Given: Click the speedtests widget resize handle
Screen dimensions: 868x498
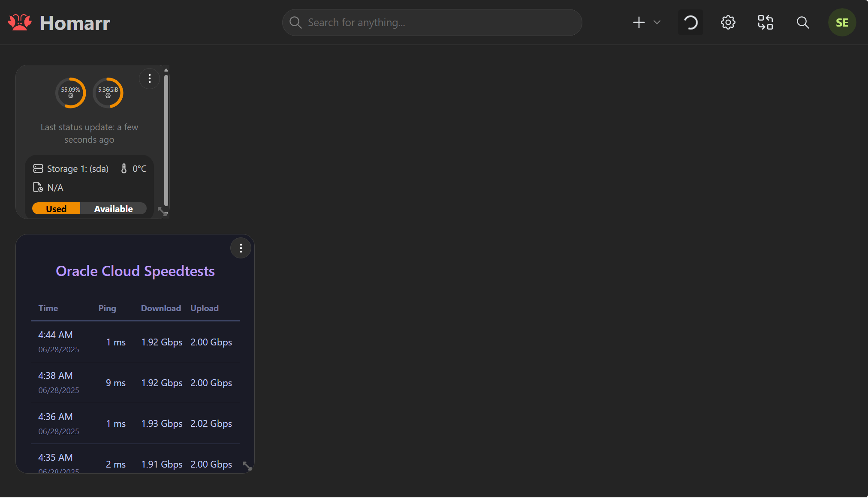Looking at the screenshot, I should pyautogui.click(x=247, y=466).
